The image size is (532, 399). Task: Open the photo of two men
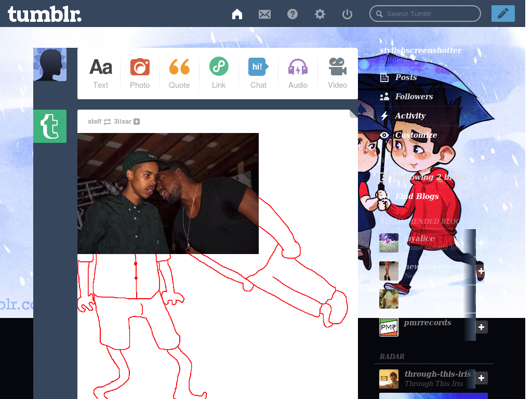[168, 193]
